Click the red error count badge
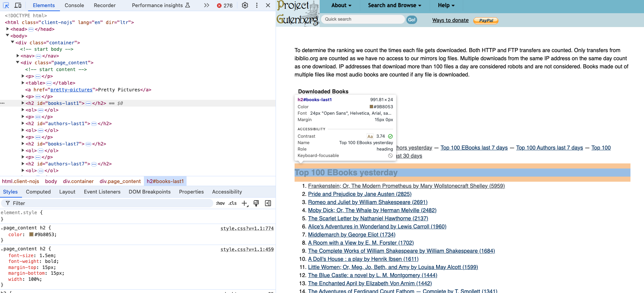The height and width of the screenshot is (293, 644). (x=225, y=5)
